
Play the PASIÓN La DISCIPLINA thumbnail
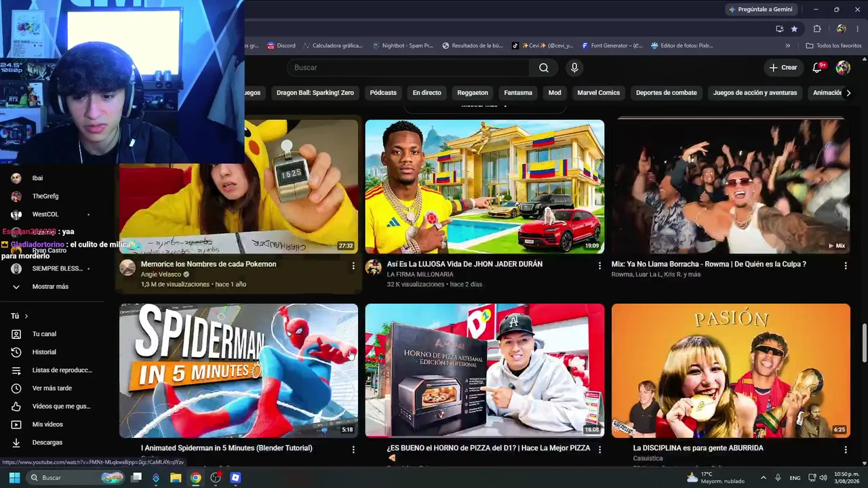tap(731, 371)
